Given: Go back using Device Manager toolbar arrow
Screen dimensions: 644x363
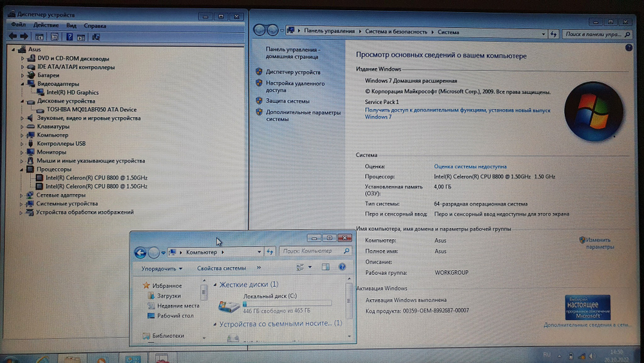Looking at the screenshot, I should point(13,37).
